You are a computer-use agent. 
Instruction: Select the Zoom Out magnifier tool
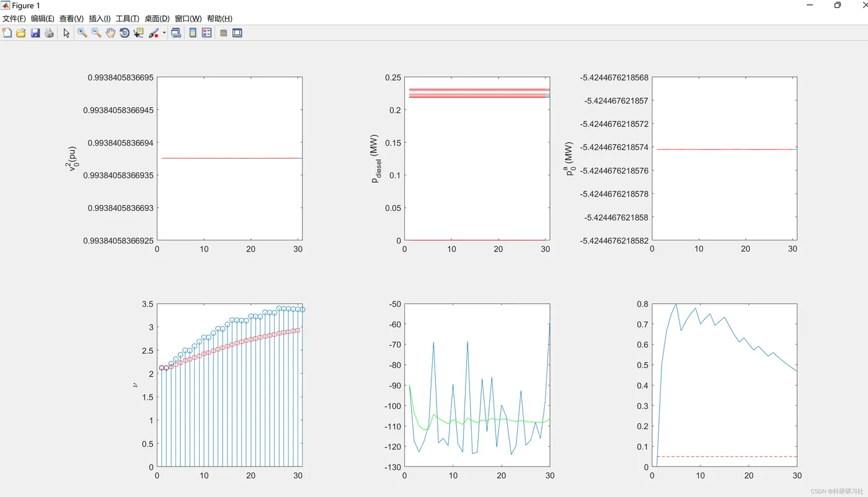click(96, 33)
